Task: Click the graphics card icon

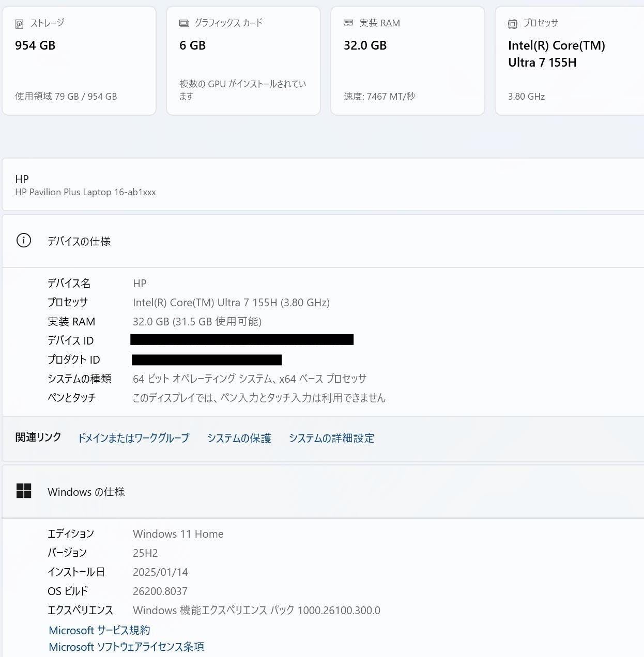Action: [184, 23]
